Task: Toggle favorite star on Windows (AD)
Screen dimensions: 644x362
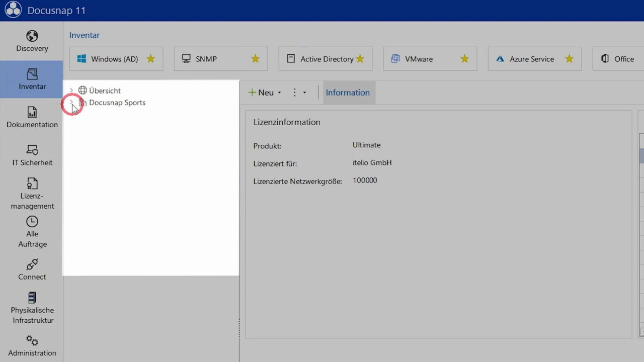Action: pos(150,59)
